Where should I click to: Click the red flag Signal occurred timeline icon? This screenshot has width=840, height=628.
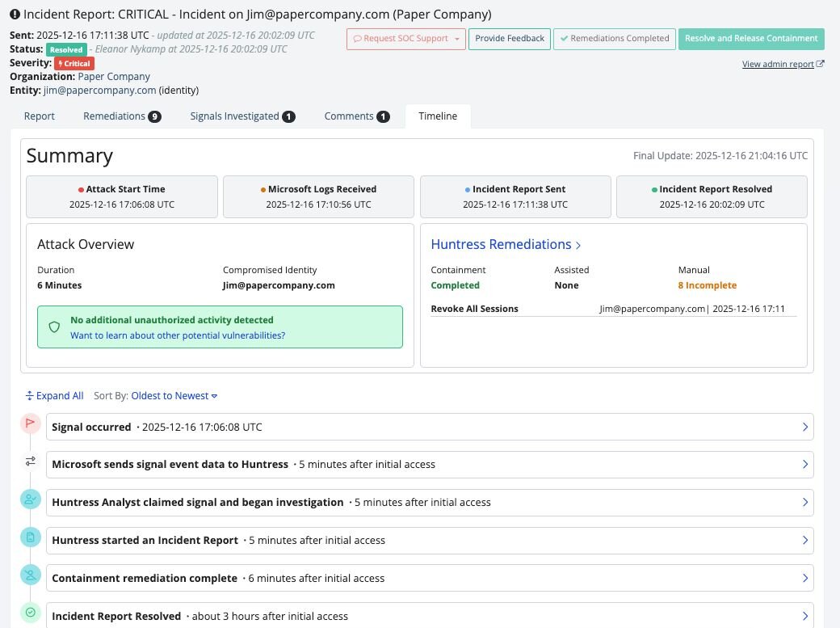tap(31, 424)
